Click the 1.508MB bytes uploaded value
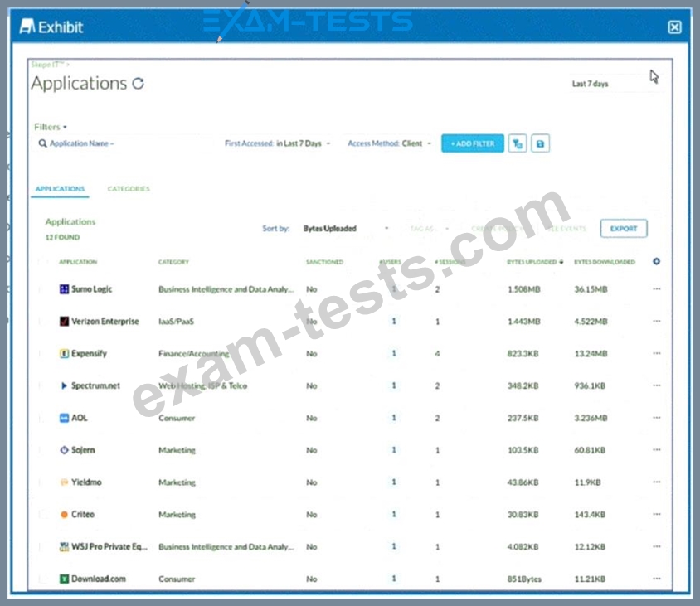This screenshot has height=606, width=700. [524, 289]
